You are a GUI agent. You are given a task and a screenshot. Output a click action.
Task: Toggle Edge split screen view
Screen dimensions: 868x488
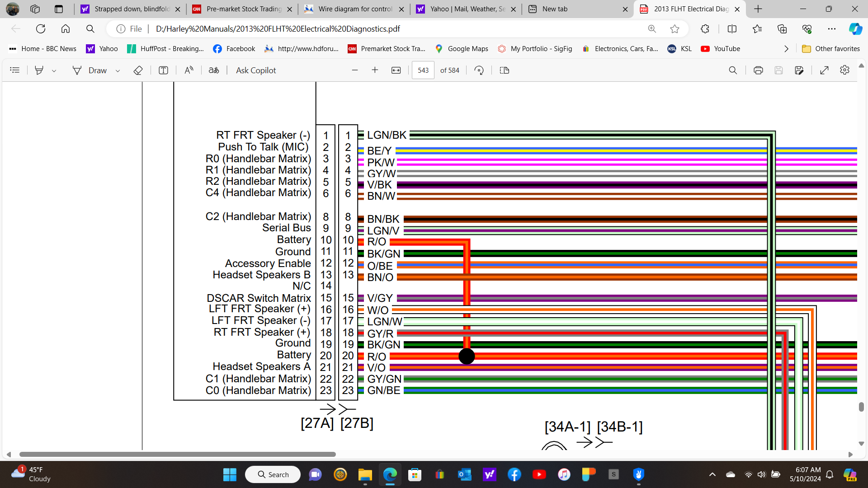coord(732,29)
